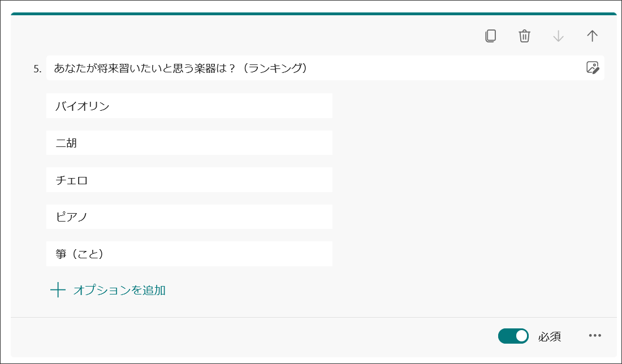The height and width of the screenshot is (364, 622).
Task: Toggle the required setting next to 必須
Action: (513, 336)
